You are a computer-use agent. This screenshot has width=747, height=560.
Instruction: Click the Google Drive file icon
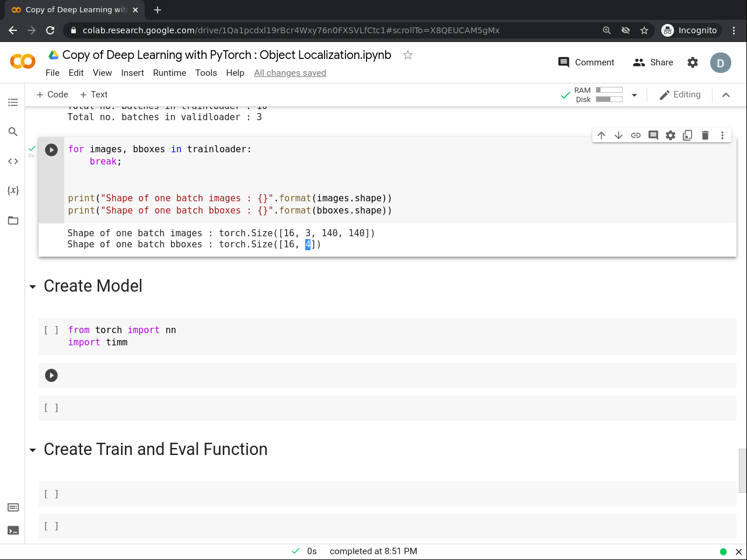pos(53,55)
